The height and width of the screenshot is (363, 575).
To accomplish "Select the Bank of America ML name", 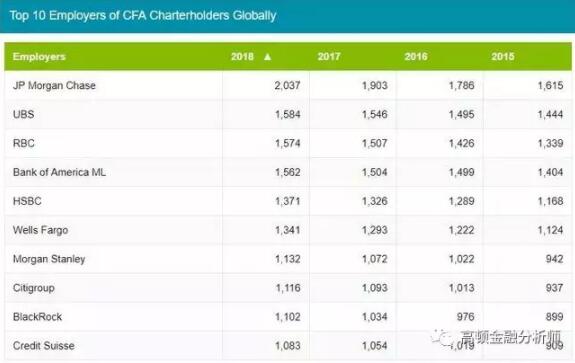I will click(59, 172).
